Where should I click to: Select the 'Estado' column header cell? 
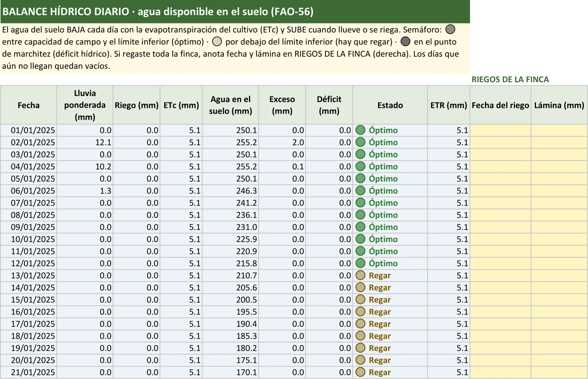coord(390,105)
